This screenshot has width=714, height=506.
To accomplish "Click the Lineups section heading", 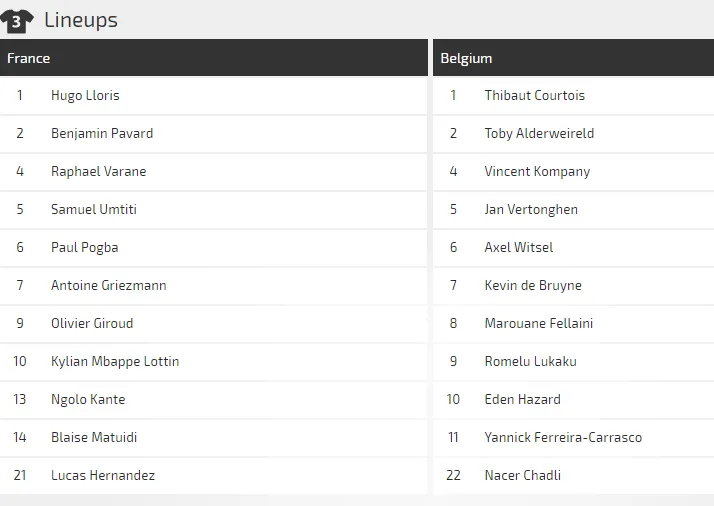I will pos(81,20).
